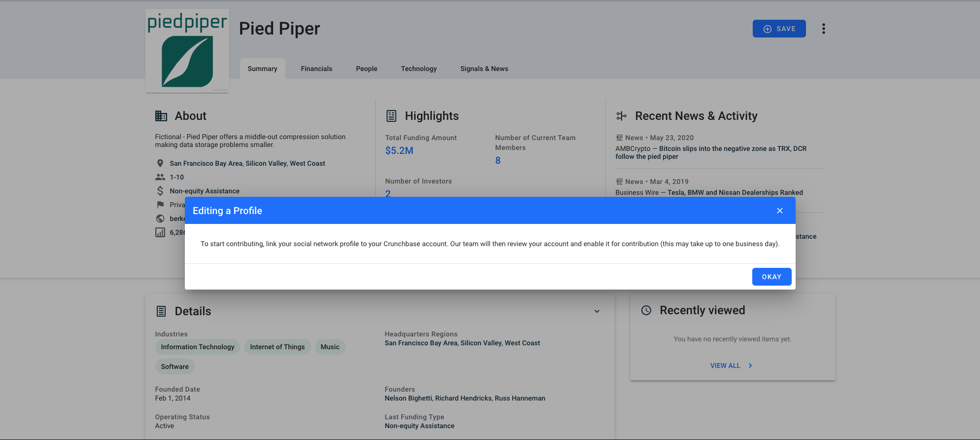The width and height of the screenshot is (980, 440).
Task: Click the Recent News & Activity icon
Action: pos(621,116)
